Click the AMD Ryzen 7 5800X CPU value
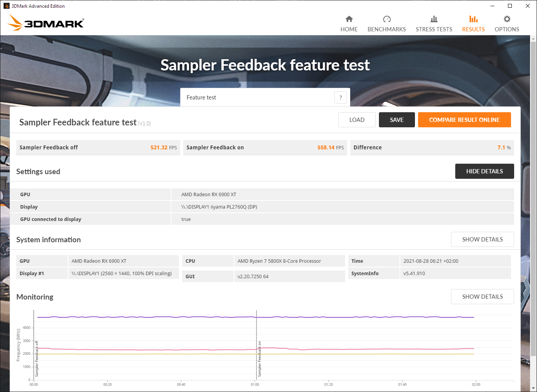Screen dimensions: 537x392 [x=279, y=261]
